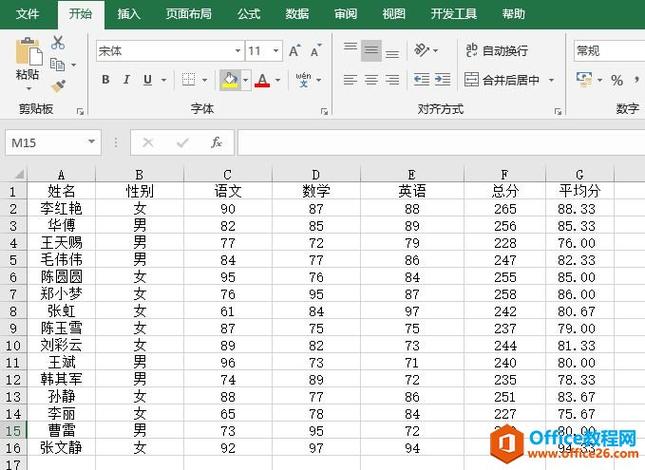Image resolution: width=645 pixels, height=470 pixels.
Task: Click the text orientation icon
Action: tap(422, 50)
